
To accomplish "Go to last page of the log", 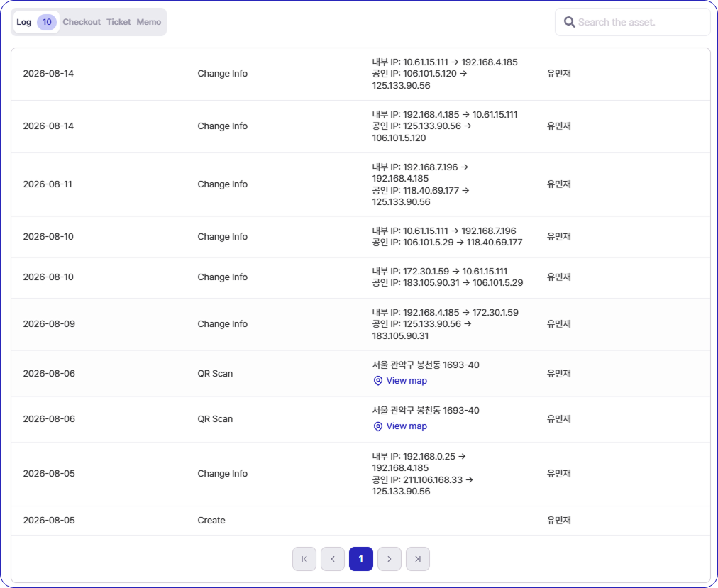I will [x=418, y=559].
